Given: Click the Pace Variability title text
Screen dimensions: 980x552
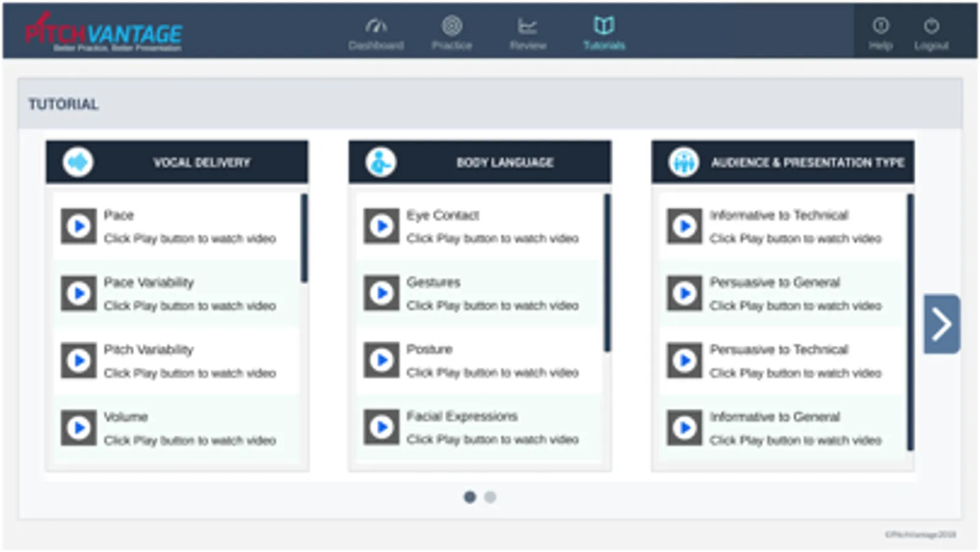Looking at the screenshot, I should click(x=149, y=282).
